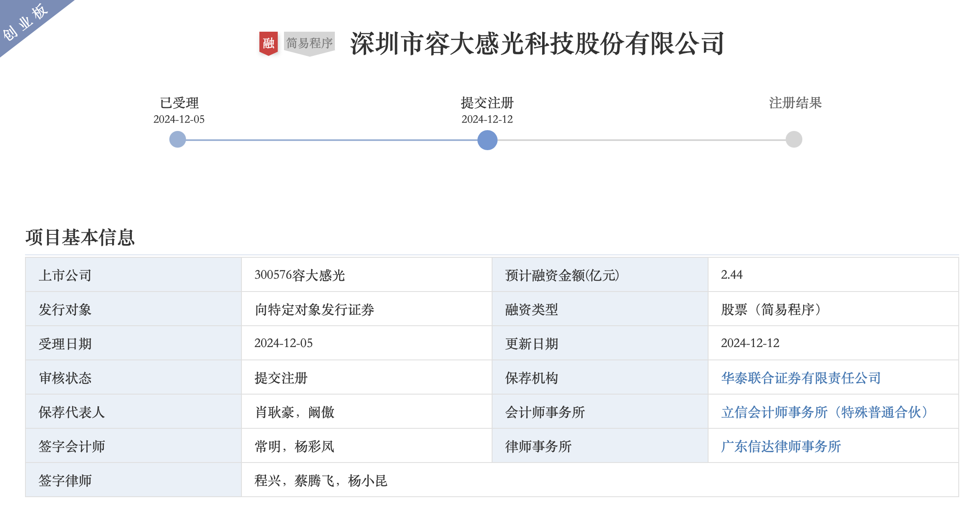点击"审核状态"中的"提交注册"文字

pos(280,378)
